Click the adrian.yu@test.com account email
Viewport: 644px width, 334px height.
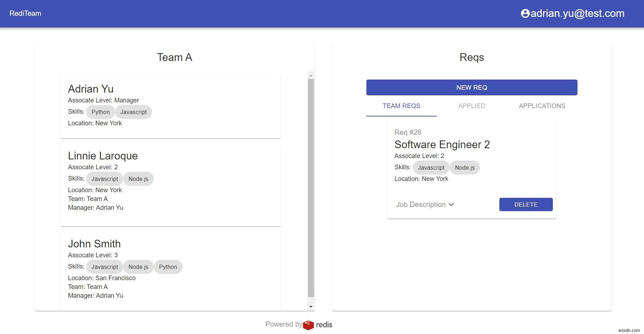point(577,13)
